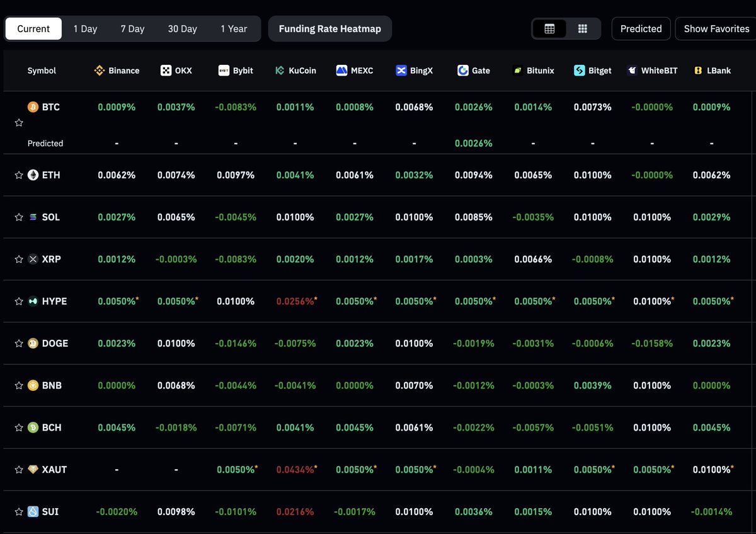The height and width of the screenshot is (534, 756).
Task: Open the Funding Rate Heatmap
Action: [330, 29]
